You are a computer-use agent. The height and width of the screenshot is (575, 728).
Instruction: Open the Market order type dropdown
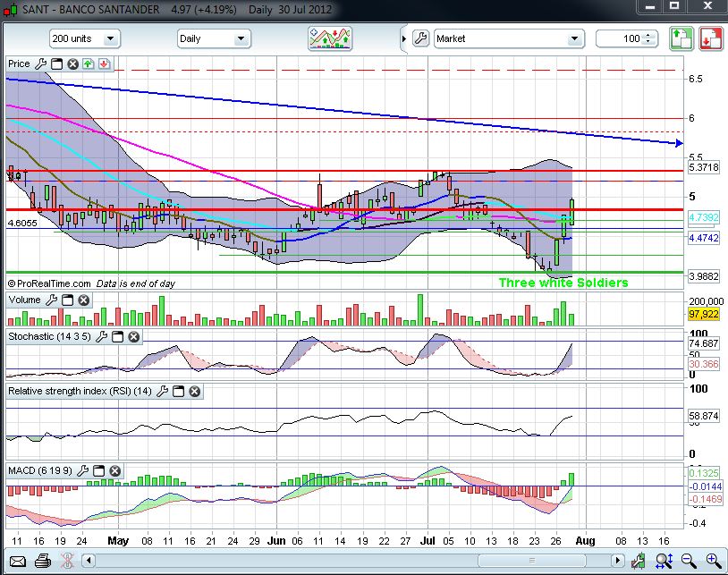[509, 38]
